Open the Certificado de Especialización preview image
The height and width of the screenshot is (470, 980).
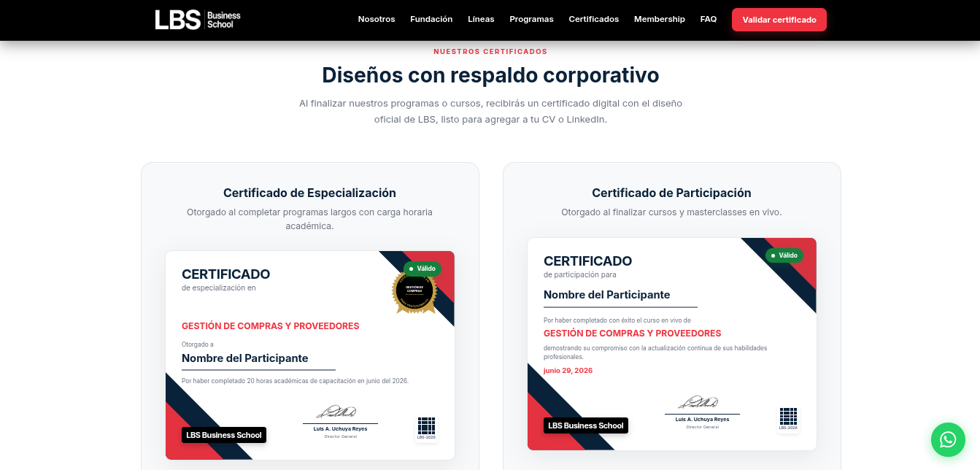[x=310, y=355]
